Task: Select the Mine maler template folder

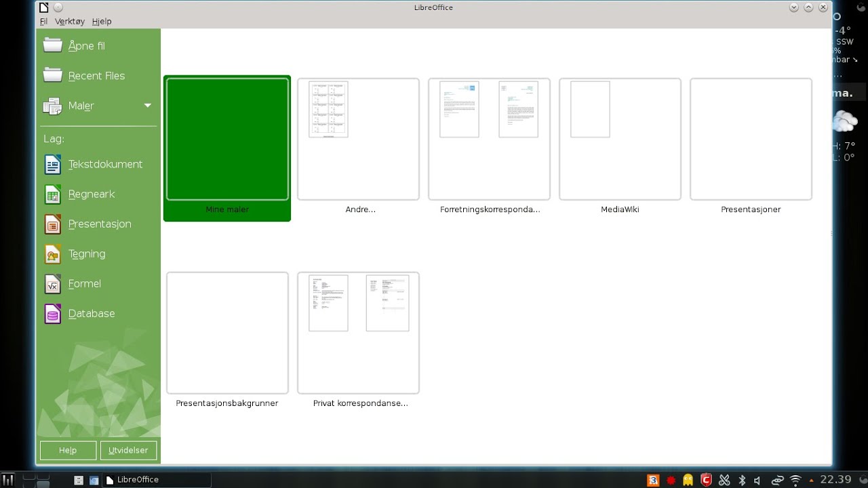Action: pos(227,148)
